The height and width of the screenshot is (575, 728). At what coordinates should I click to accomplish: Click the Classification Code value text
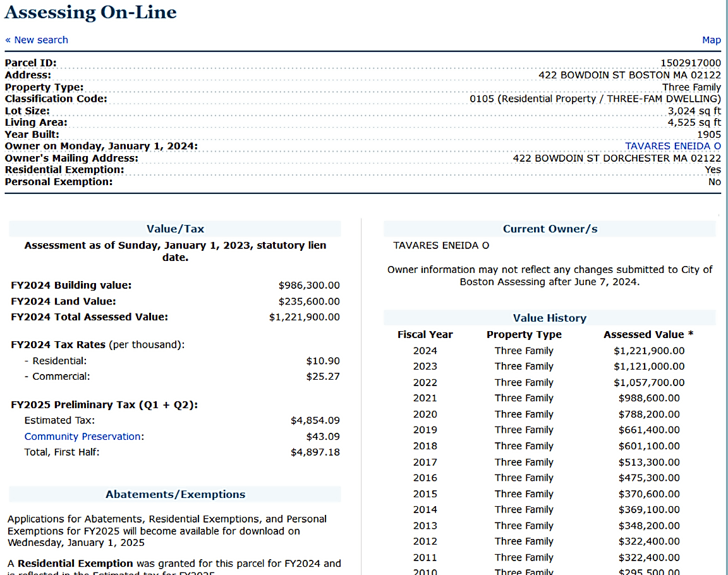pos(595,99)
